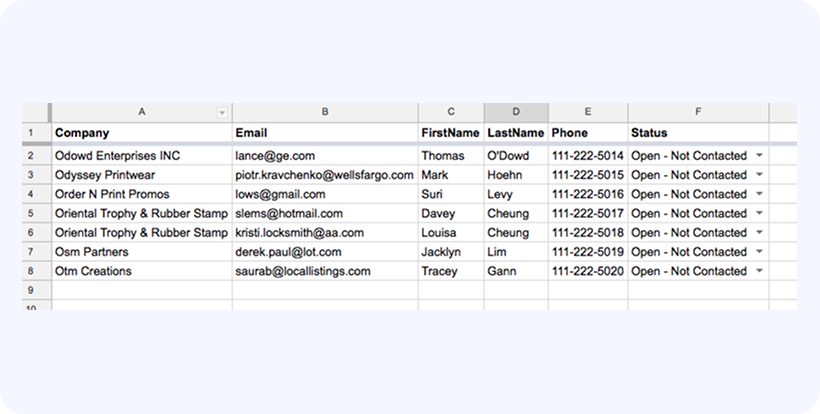Viewport: 820px width, 414px height.
Task: Click the select-all corner box of the sheet
Action: 36,113
